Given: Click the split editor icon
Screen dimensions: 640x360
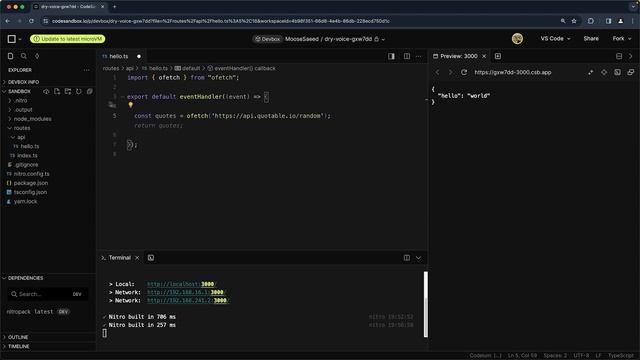Looking at the screenshot, I should 407,56.
